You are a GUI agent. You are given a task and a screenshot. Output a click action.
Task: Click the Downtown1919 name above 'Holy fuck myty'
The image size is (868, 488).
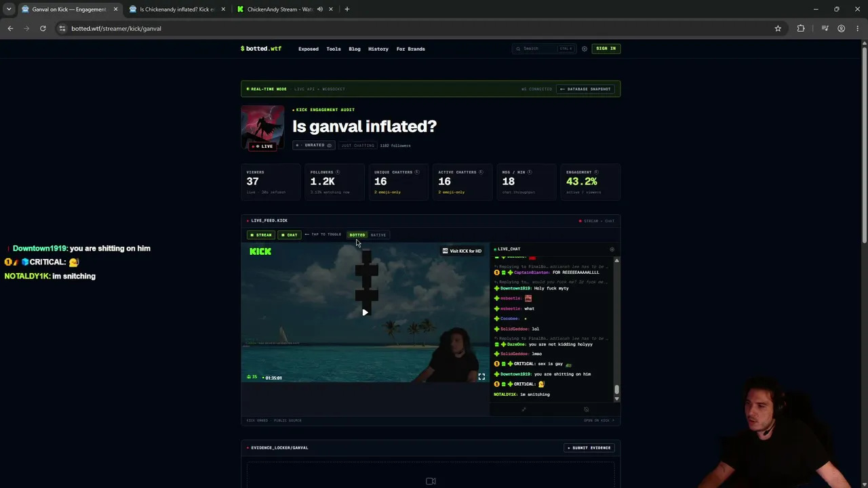click(515, 288)
